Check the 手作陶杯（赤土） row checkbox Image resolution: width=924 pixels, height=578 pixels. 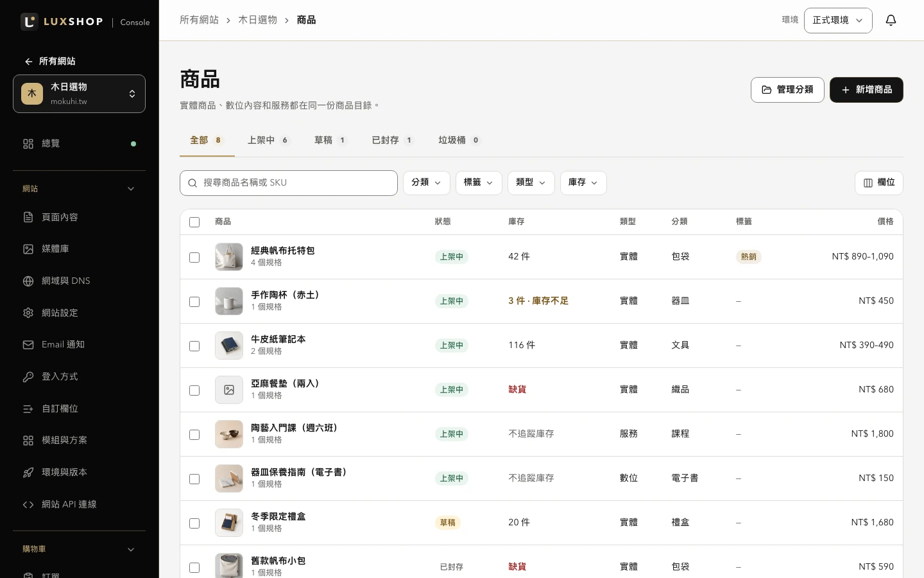pyautogui.click(x=194, y=302)
